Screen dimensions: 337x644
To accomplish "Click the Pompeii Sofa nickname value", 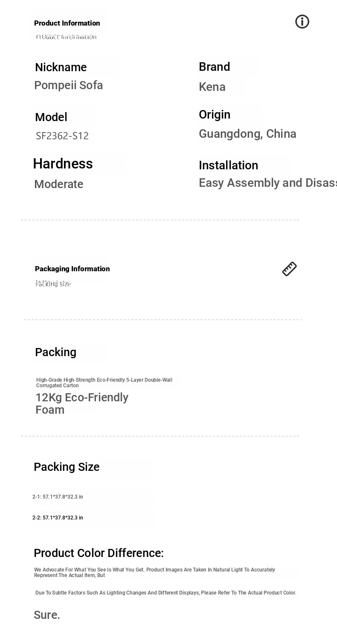I will pos(69,85).
